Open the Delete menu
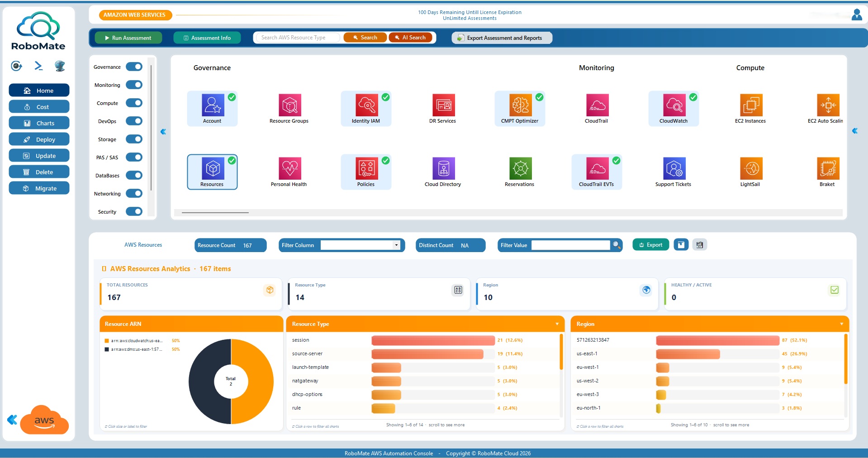868x458 pixels. [39, 172]
